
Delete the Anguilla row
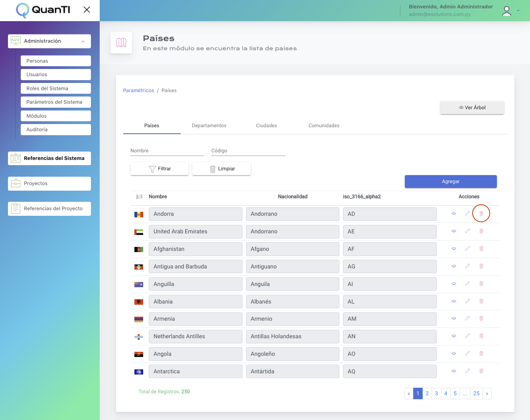tap(481, 284)
